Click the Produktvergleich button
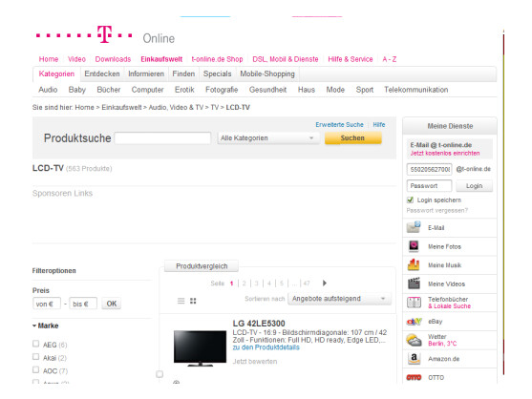Image resolution: width=532 pixels, height=399 pixels. click(x=202, y=266)
